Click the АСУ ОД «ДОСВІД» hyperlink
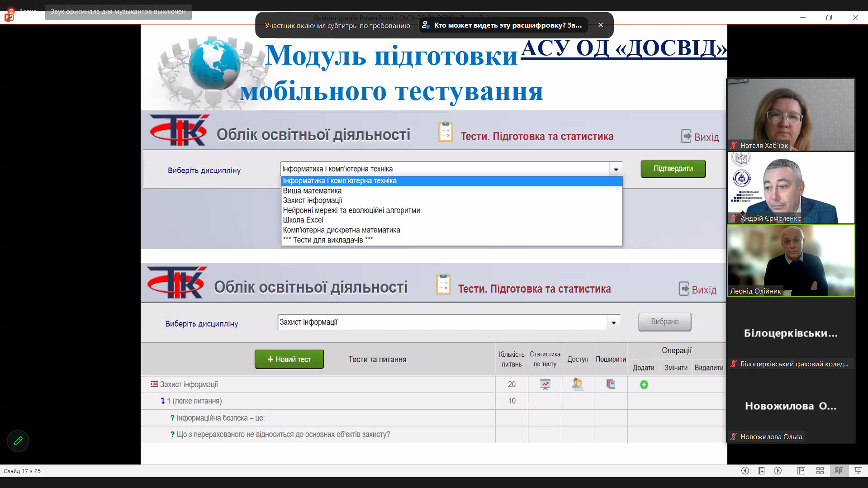 tap(624, 48)
